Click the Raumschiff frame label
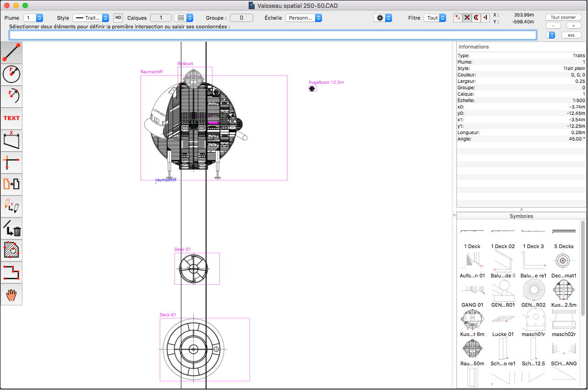The height and width of the screenshot is (390, 588). [x=152, y=72]
